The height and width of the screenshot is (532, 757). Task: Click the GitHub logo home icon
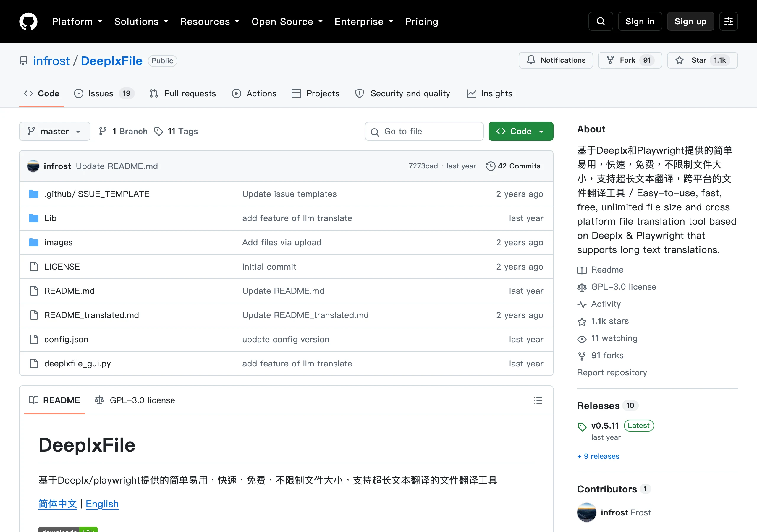(x=28, y=21)
